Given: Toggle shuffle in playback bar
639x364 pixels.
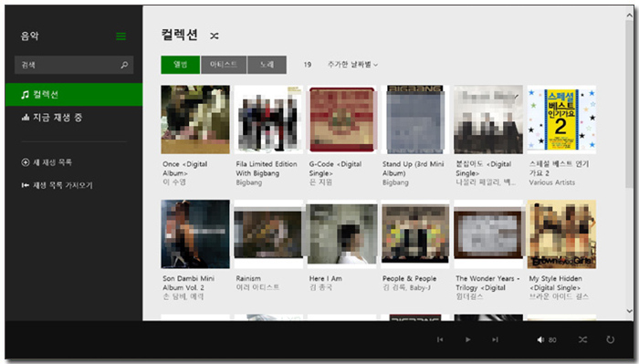Looking at the screenshot, I should pos(582,339).
